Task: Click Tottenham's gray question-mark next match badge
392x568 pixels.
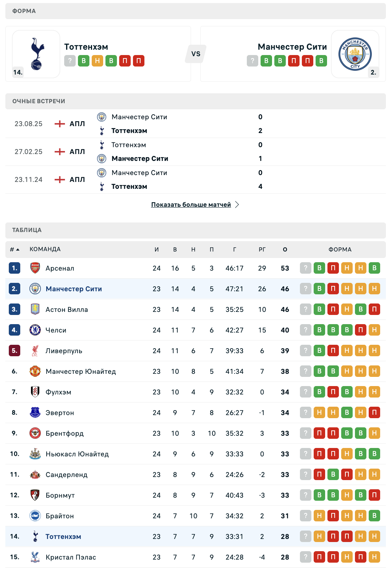Action: pyautogui.click(x=70, y=61)
